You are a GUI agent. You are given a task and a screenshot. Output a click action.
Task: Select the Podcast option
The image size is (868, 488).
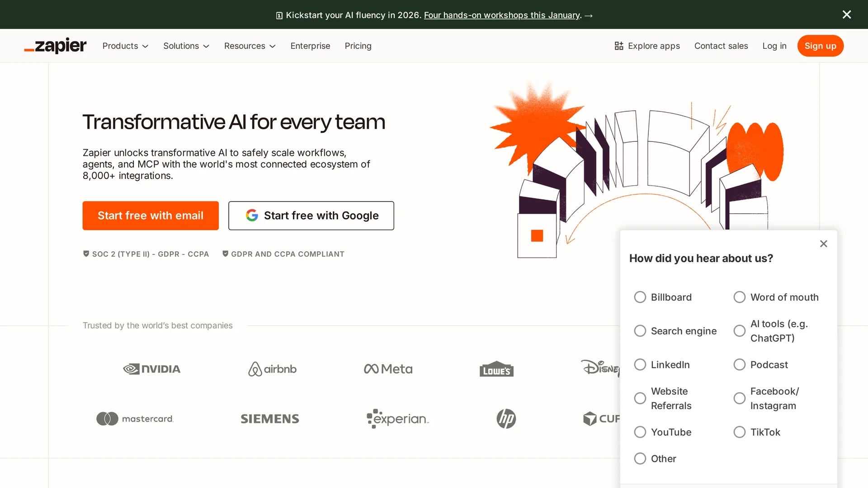point(739,365)
